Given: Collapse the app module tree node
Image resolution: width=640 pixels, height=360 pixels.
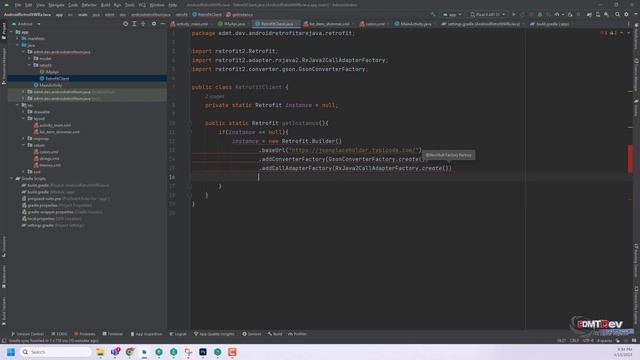Looking at the screenshot, I should (x=11, y=32).
